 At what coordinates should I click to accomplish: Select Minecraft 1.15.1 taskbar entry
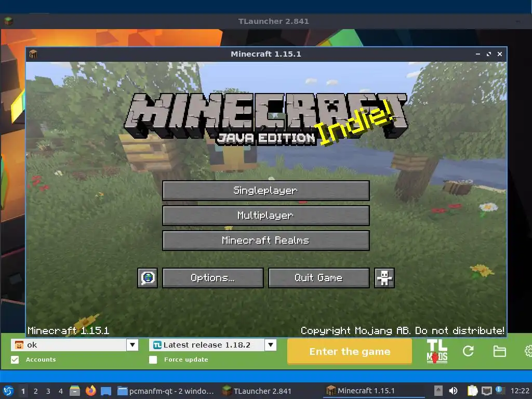(374, 391)
